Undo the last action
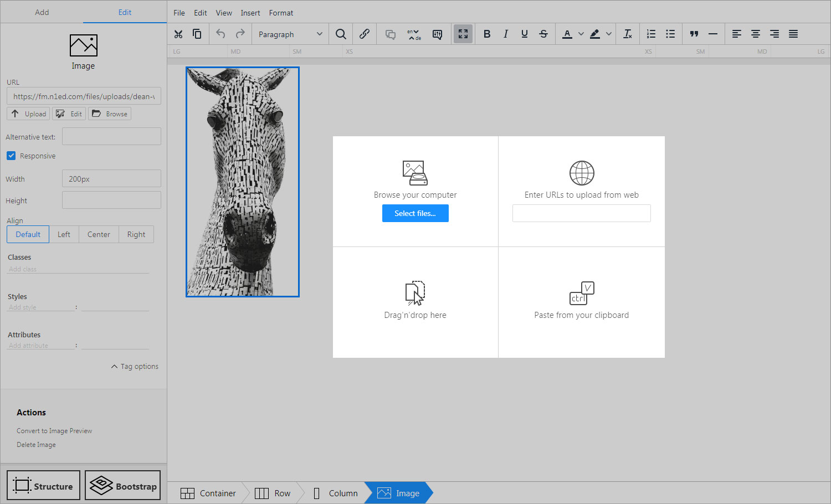This screenshot has height=504, width=831. point(220,34)
